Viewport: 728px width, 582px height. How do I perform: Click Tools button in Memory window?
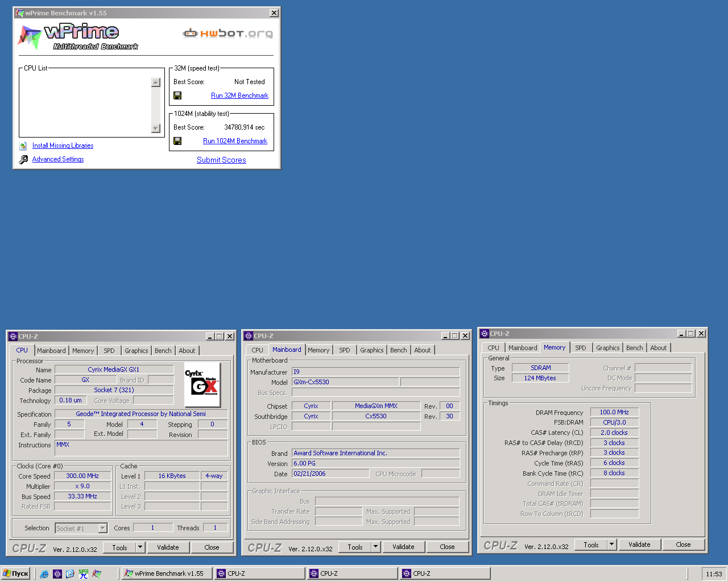tap(591, 544)
